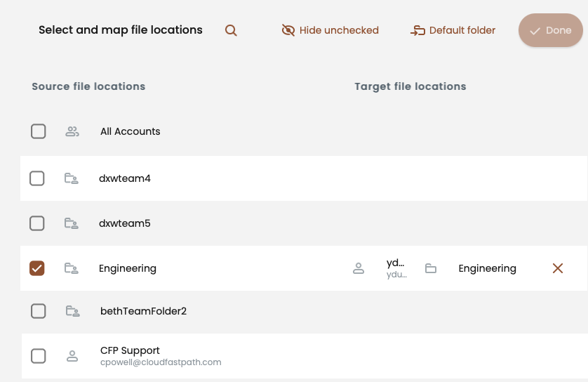The width and height of the screenshot is (588, 382).
Task: Select the CFP Support name
Action: tap(130, 350)
